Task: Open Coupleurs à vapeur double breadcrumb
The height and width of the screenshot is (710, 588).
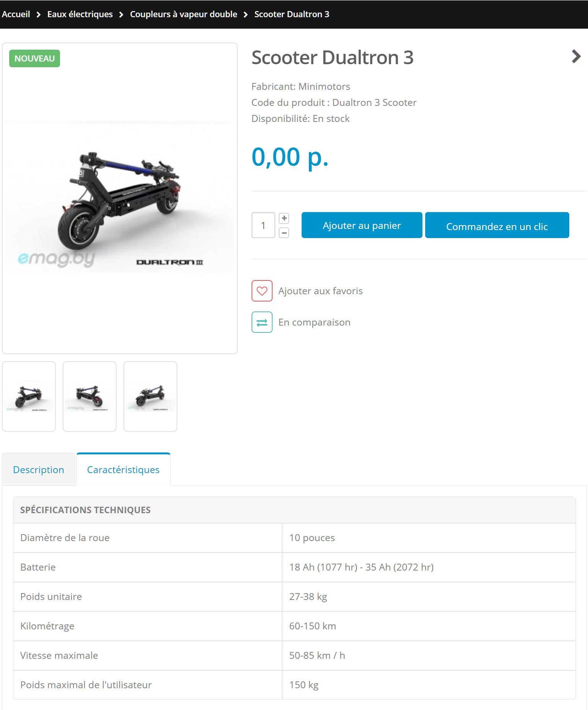Action: (184, 14)
